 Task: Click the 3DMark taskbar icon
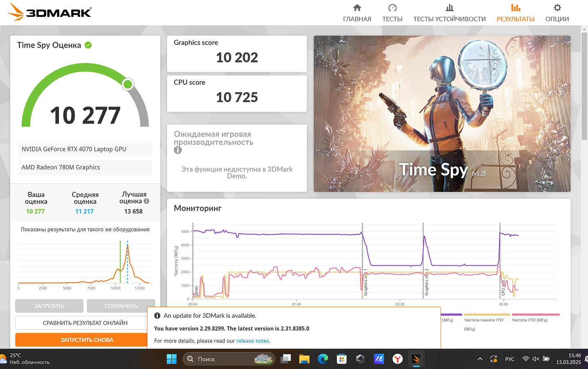pyautogui.click(x=416, y=359)
